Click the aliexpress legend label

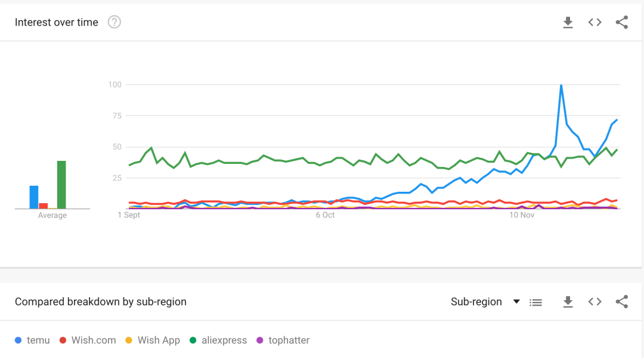[x=224, y=340]
